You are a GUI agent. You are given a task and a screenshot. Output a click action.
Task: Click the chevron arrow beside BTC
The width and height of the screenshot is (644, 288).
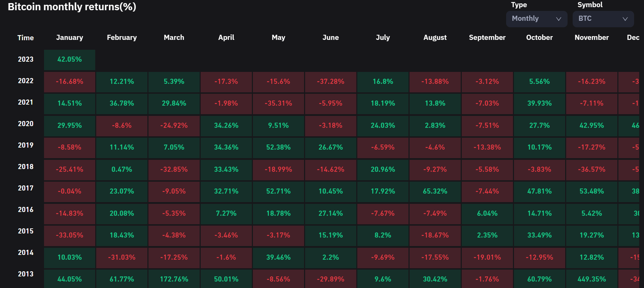click(625, 19)
